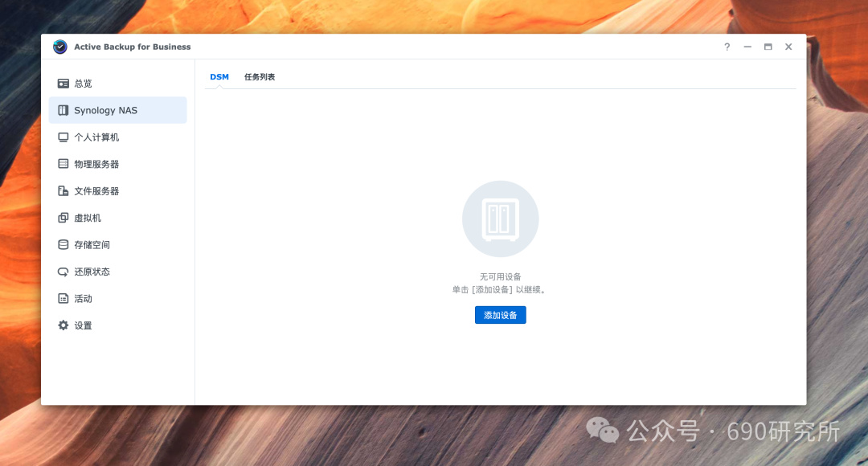Image resolution: width=868 pixels, height=466 pixels.
Task: Switch to the DSM tab
Action: click(x=219, y=77)
